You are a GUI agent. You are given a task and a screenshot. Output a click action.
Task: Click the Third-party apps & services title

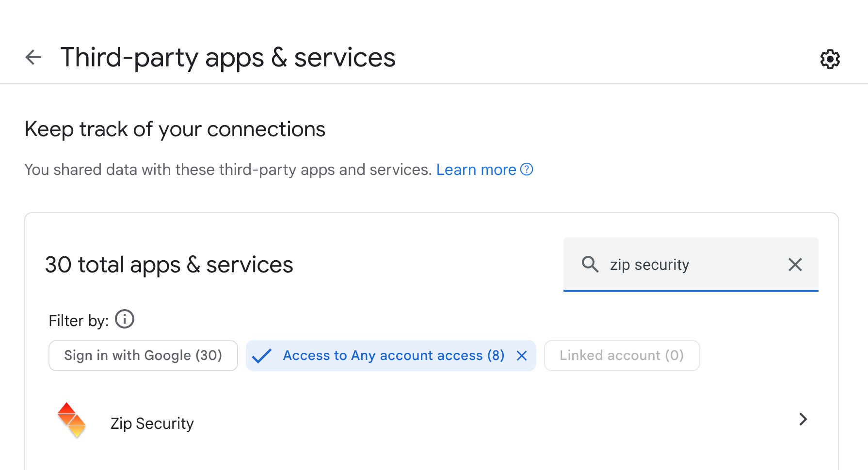228,58
